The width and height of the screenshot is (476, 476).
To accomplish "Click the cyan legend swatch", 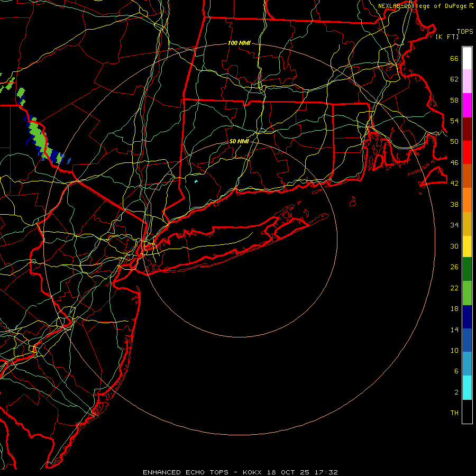I will [467, 388].
